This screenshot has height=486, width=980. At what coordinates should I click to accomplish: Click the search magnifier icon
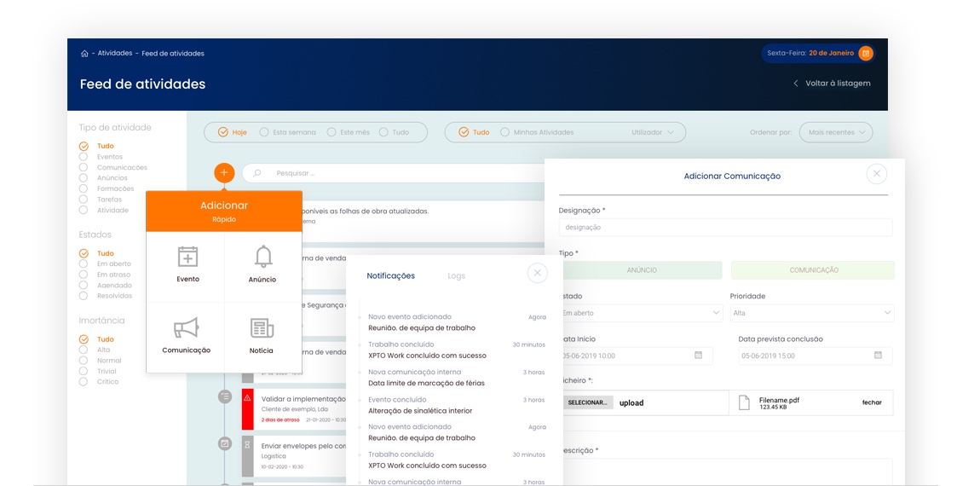pyautogui.click(x=257, y=173)
